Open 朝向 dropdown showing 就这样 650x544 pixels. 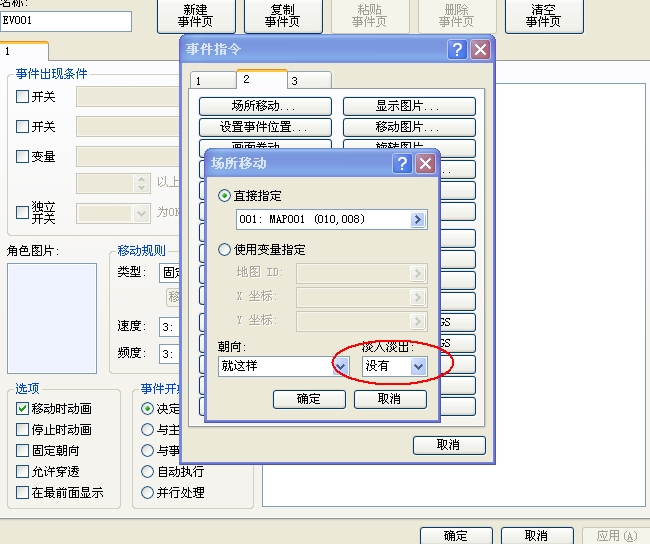tap(284, 366)
